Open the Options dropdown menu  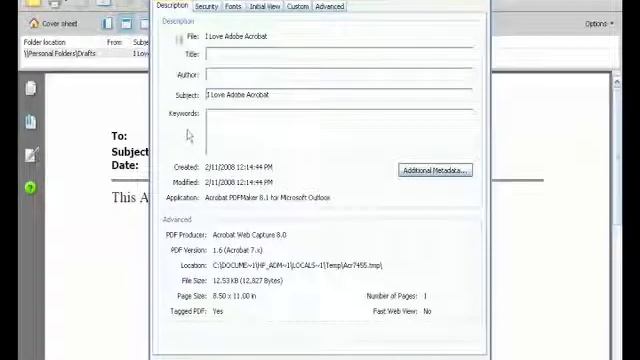(599, 24)
